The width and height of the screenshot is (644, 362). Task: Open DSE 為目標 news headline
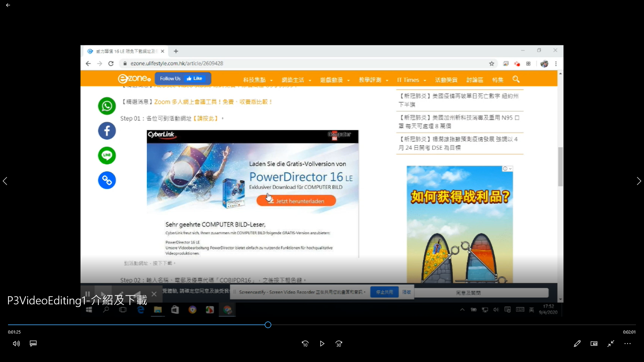coord(458,143)
